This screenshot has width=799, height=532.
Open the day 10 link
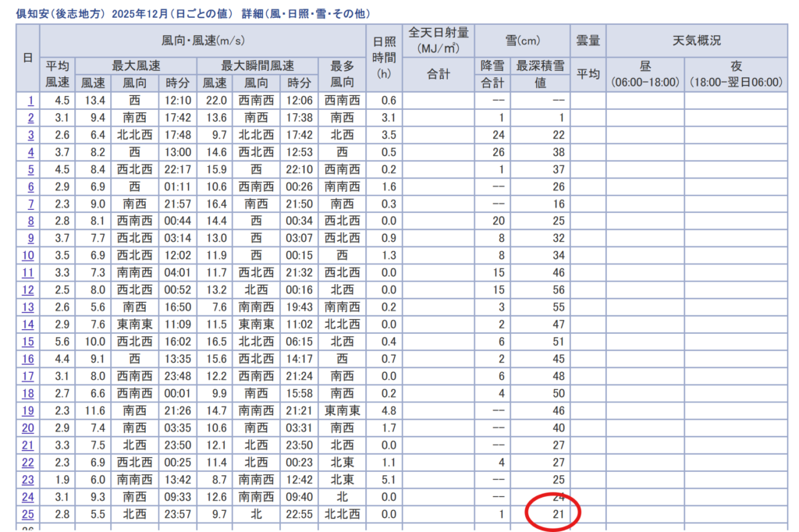point(28,255)
